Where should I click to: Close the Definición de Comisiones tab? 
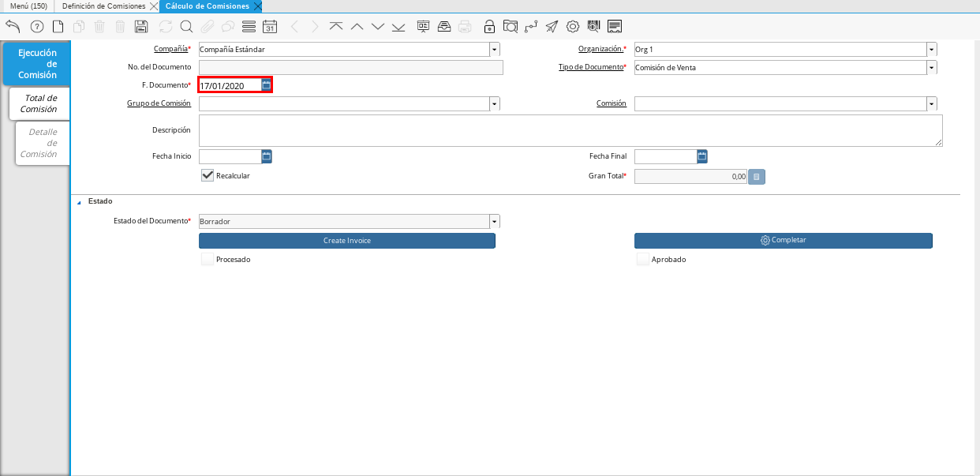[153, 6]
